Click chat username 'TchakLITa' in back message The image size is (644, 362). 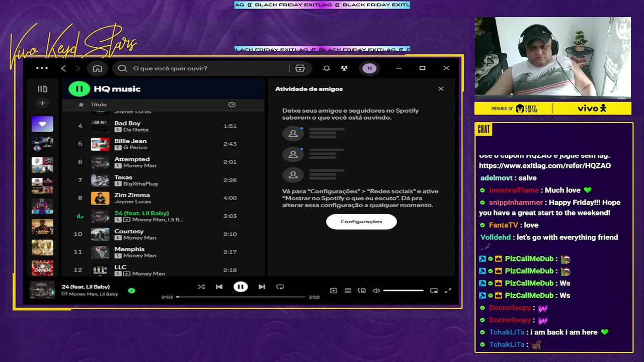click(x=507, y=332)
